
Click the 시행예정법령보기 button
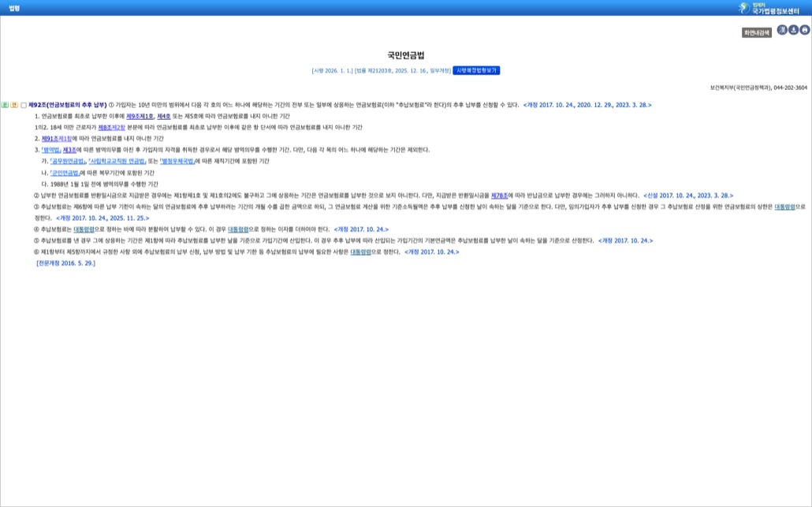476,70
